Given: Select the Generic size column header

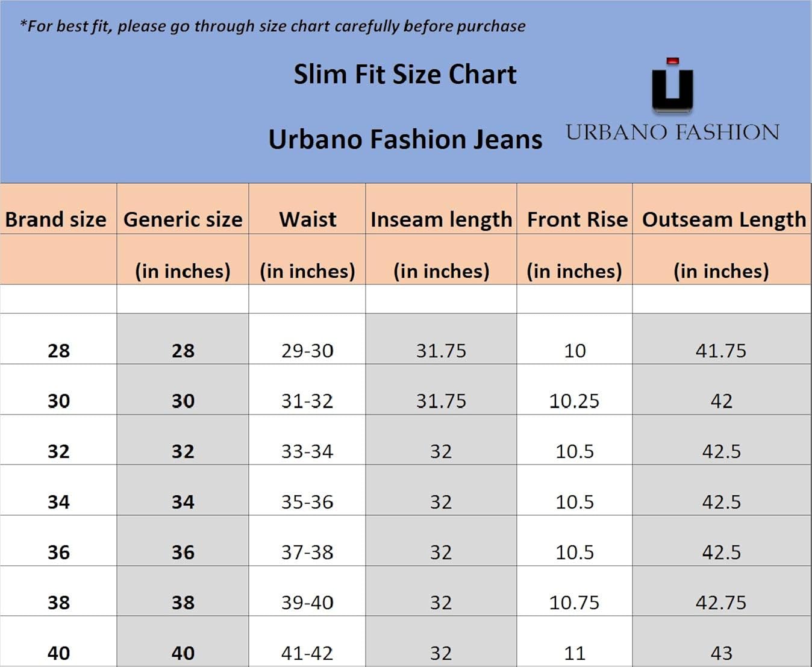Looking at the screenshot, I should click(x=183, y=219).
